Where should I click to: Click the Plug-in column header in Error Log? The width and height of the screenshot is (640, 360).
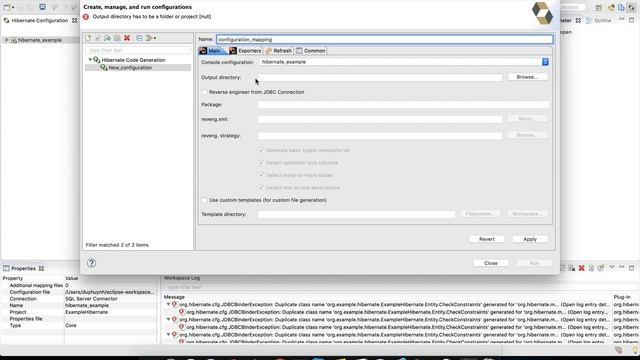tap(622, 297)
